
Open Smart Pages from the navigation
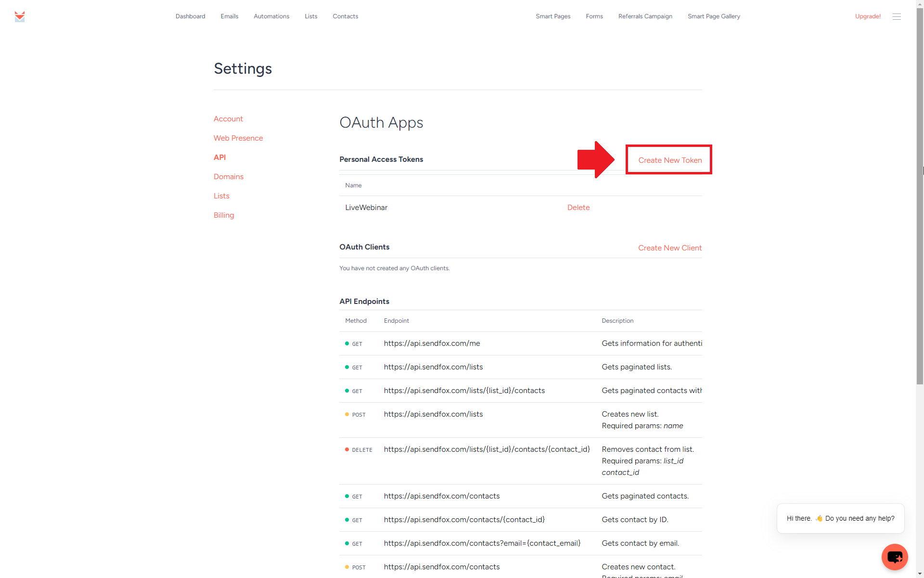coord(553,16)
